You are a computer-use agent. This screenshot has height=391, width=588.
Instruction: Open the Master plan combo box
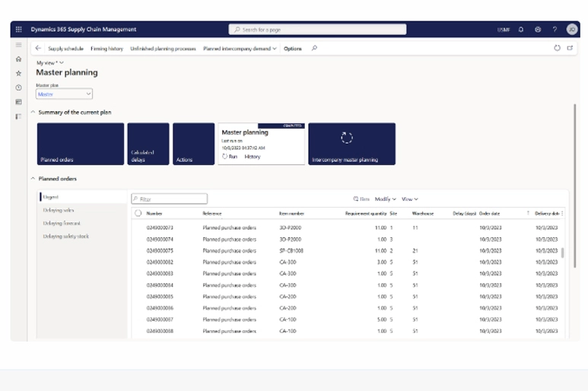(x=64, y=94)
